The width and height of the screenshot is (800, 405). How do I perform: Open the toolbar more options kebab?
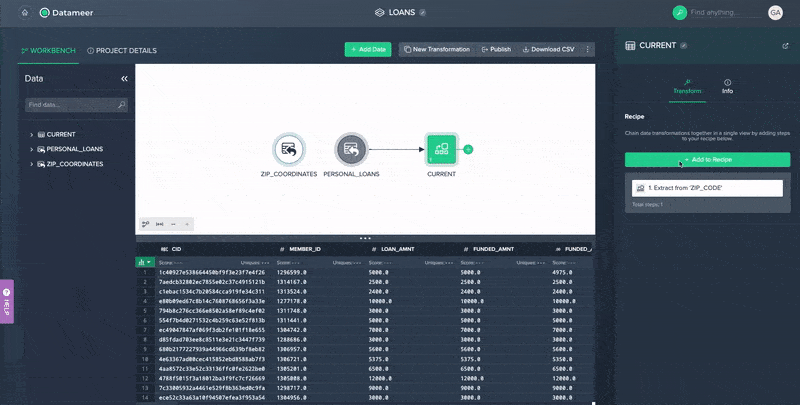(587, 49)
